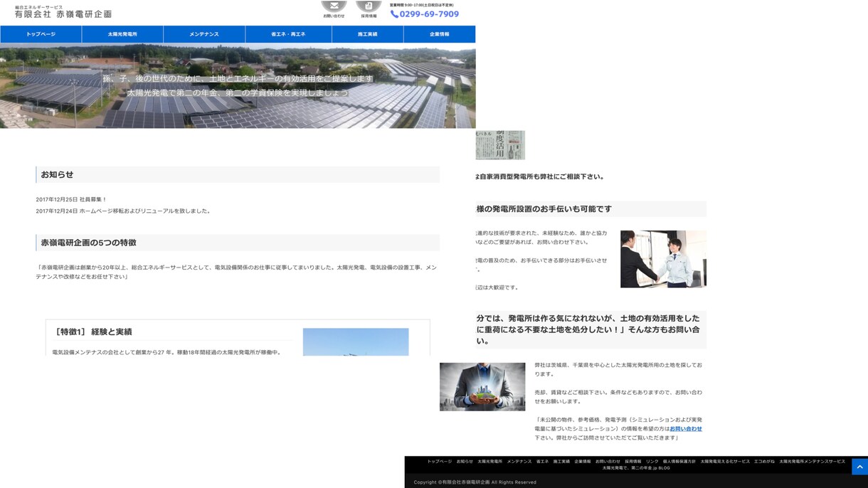Viewport: 868px width, 488px height.
Task: Select 省エネ・再エネ in the navigation bar
Action: click(288, 34)
